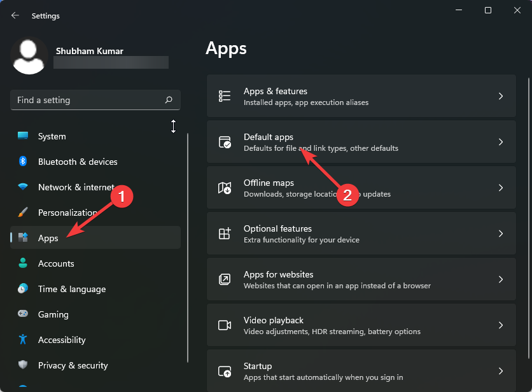Viewport: 532px width, 392px height.
Task: Go back with the back arrow
Action: click(x=15, y=15)
